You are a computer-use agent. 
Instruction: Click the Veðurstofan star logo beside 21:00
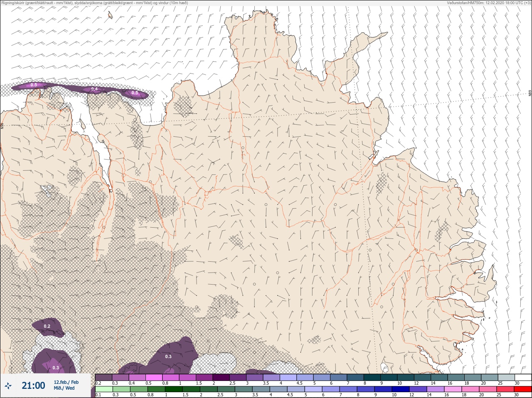tap(8, 386)
